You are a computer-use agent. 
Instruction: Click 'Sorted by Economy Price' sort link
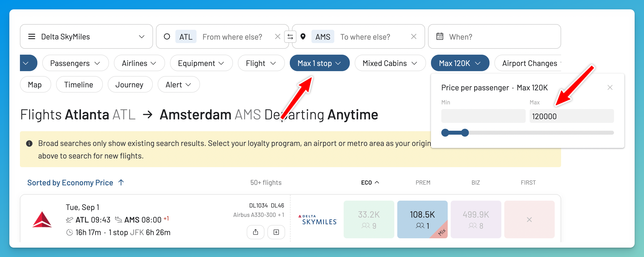coord(70,182)
